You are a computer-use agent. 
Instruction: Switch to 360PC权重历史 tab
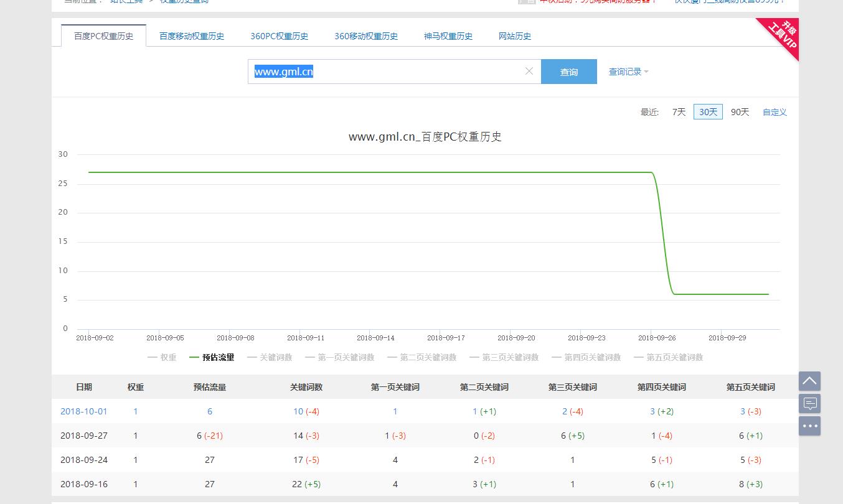pyautogui.click(x=279, y=36)
